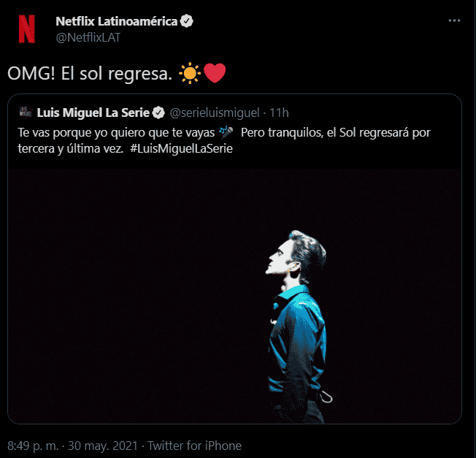This screenshot has width=476, height=458.
Task: Open the Netflix Latinoamérica profile name
Action: pyautogui.click(x=116, y=21)
